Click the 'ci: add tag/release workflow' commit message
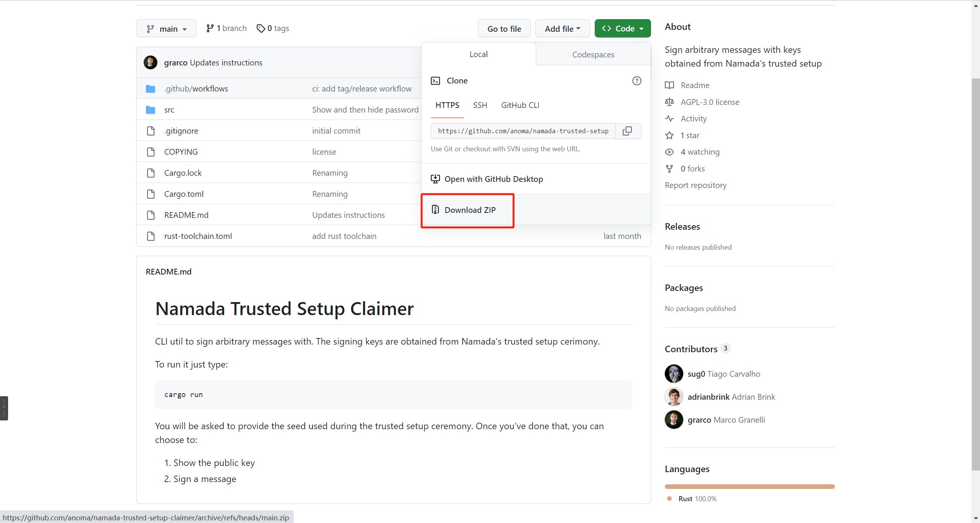 click(362, 89)
